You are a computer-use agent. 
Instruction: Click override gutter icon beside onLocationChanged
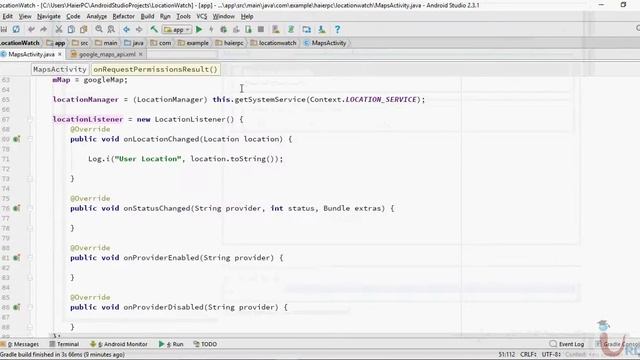click(x=17, y=139)
